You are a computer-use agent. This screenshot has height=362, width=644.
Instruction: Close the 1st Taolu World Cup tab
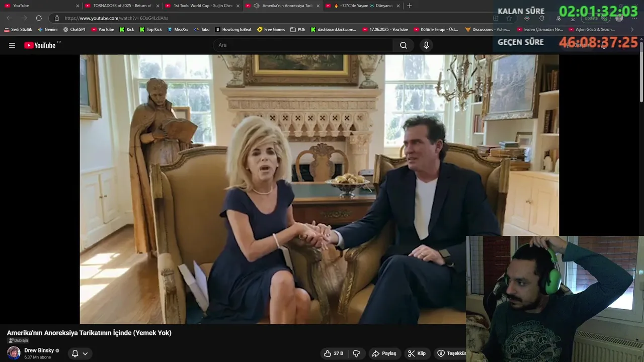(x=238, y=6)
